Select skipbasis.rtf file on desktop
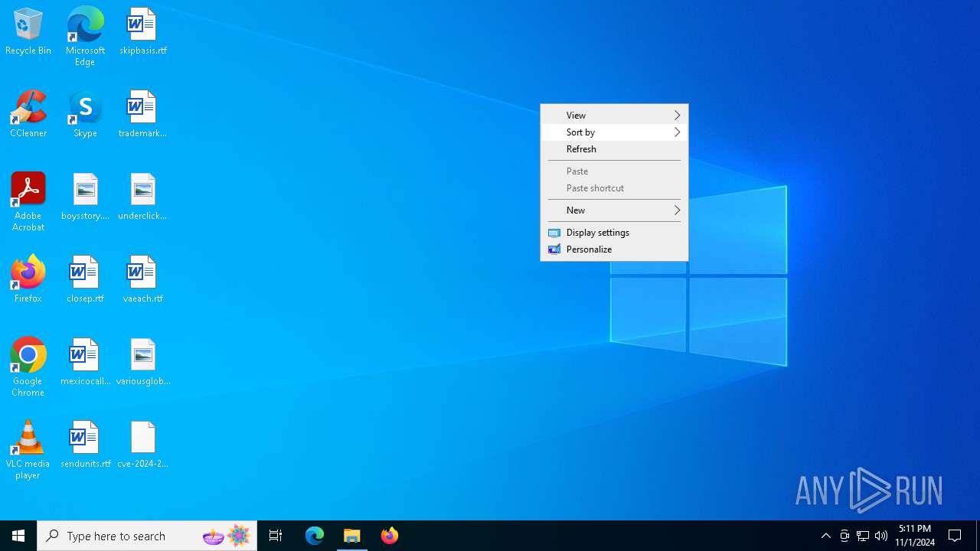The image size is (980, 551). point(142,32)
